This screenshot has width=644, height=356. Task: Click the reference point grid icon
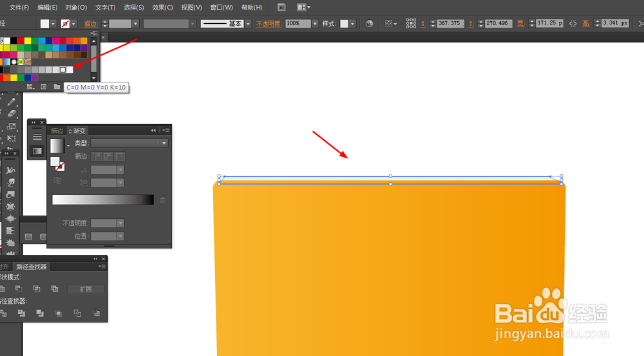411,23
